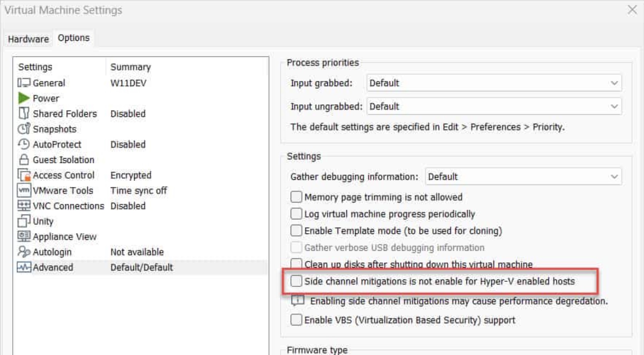Viewport: 644px width, 355px height.
Task: Select Appliance View in settings list
Action: 64,237
